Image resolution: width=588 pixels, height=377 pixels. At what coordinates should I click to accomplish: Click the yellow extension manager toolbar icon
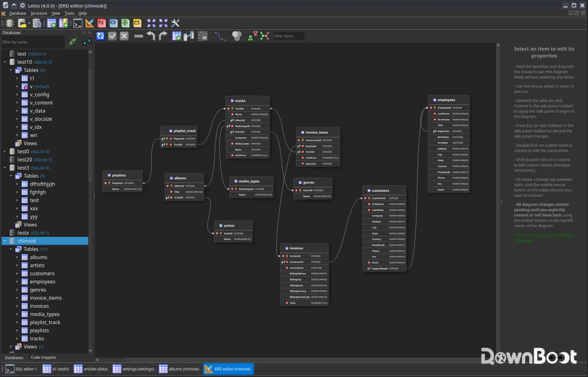(x=137, y=23)
